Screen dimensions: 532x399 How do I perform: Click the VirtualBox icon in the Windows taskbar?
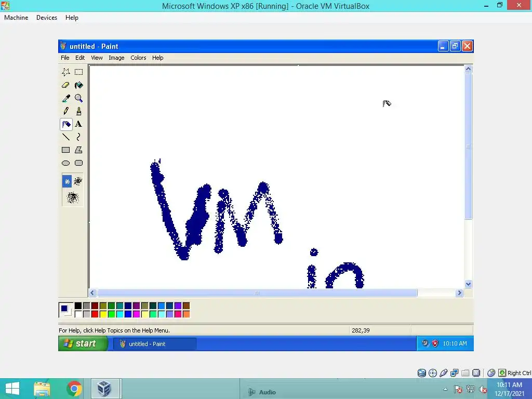click(x=104, y=389)
